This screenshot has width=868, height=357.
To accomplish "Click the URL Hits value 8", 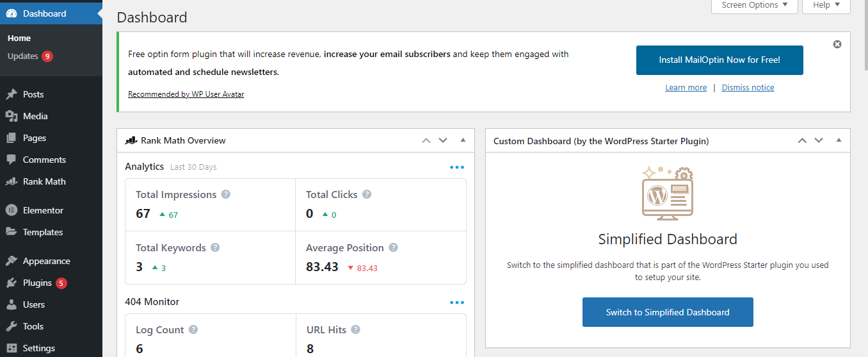I will [x=310, y=349].
